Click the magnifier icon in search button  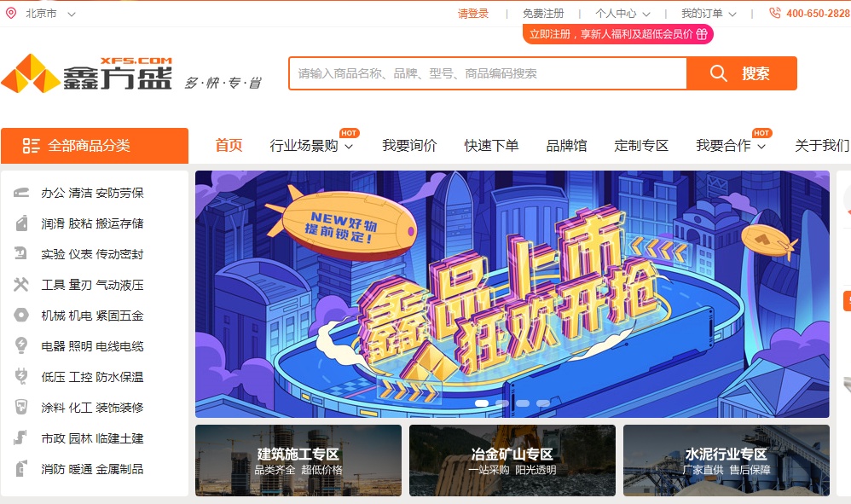click(x=718, y=73)
